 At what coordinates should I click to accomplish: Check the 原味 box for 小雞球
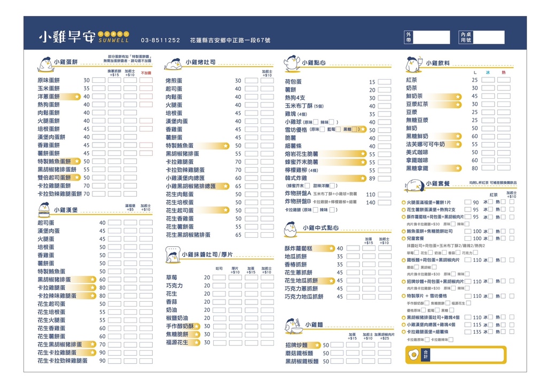315,122
